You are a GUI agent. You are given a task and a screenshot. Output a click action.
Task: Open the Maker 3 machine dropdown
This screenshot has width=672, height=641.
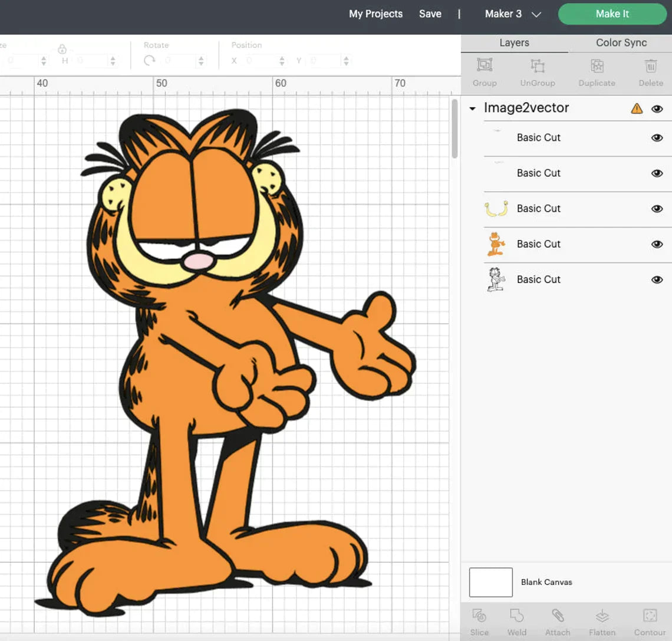click(513, 14)
